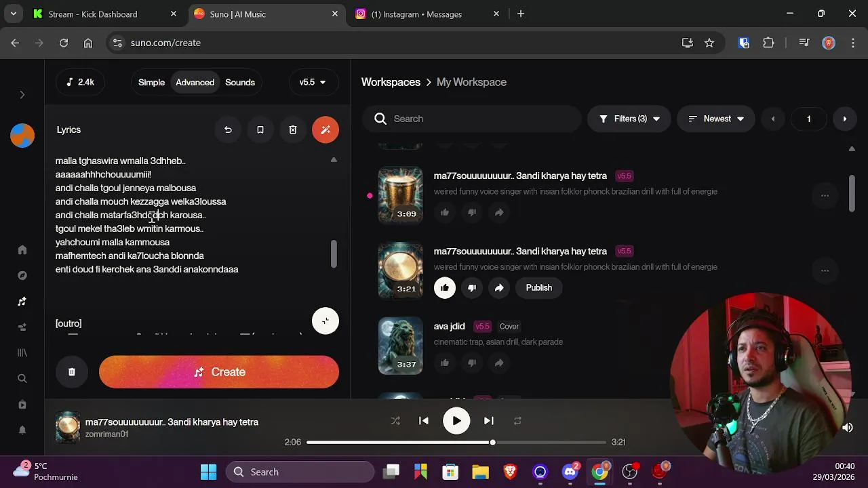Screen dimensions: 868x488
Task: Dislike the 3:09 ma77souuuuuuuur track
Action: 472,213
